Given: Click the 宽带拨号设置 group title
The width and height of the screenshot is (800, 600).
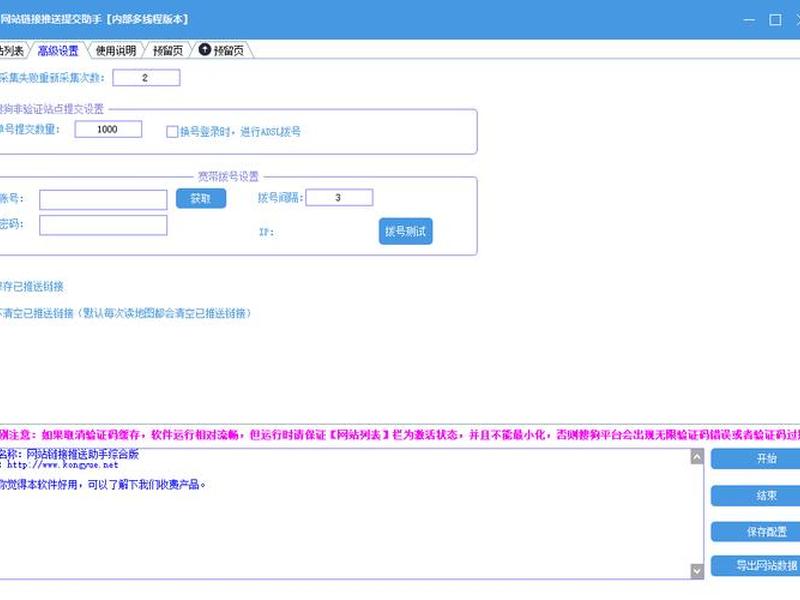Looking at the screenshot, I should (228, 177).
